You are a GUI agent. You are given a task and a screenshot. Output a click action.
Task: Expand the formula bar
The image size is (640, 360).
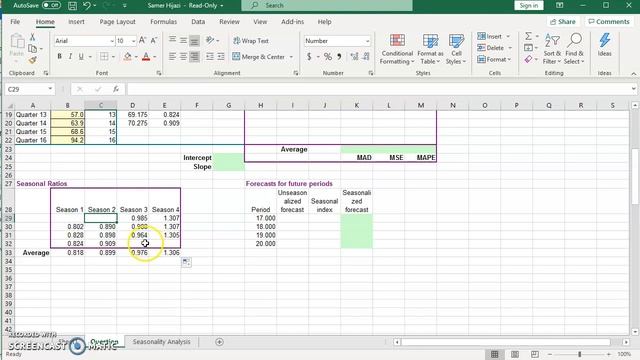(633, 89)
